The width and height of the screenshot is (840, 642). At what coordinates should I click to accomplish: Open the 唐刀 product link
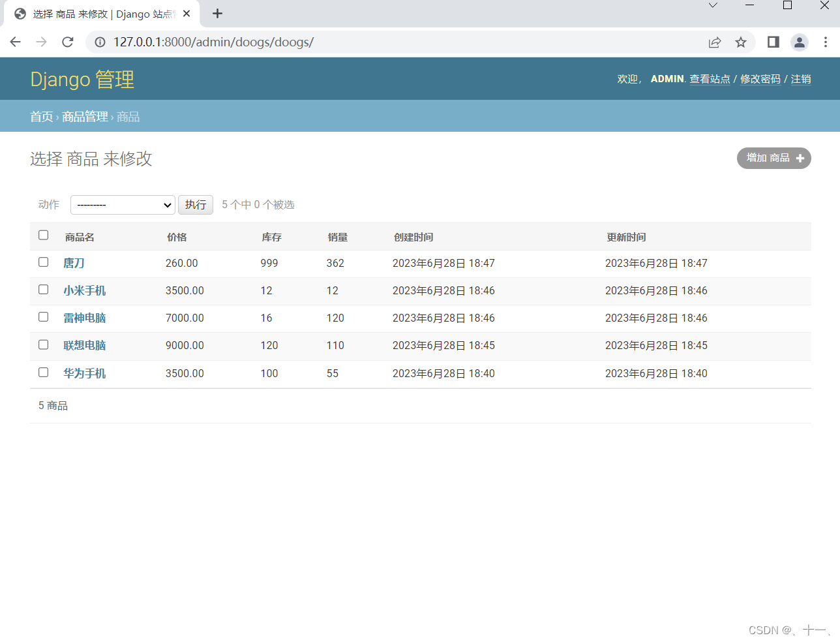click(74, 263)
